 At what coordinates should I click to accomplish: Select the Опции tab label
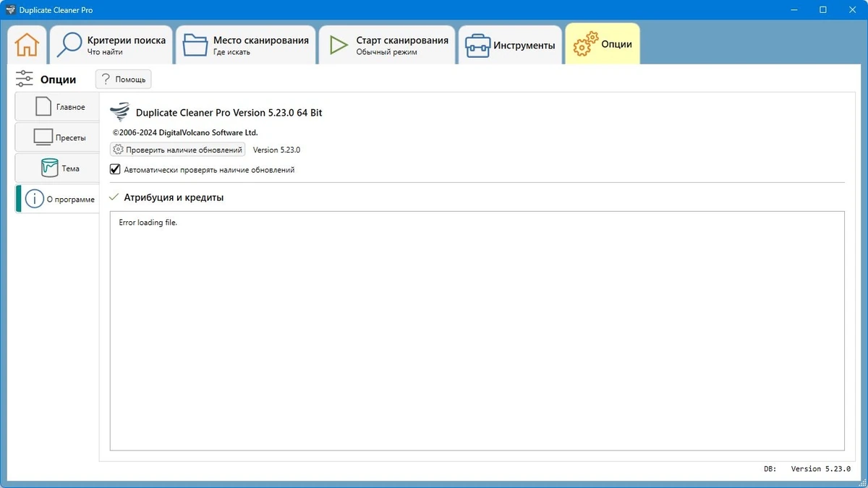pos(616,44)
